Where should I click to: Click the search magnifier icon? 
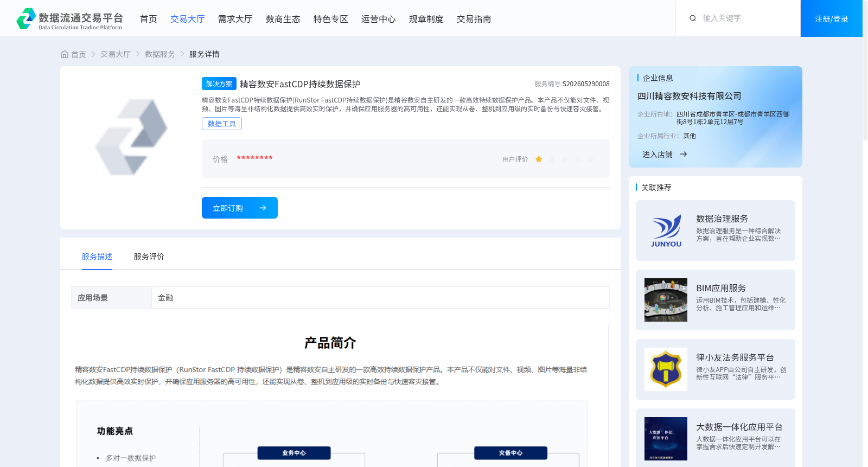(693, 18)
